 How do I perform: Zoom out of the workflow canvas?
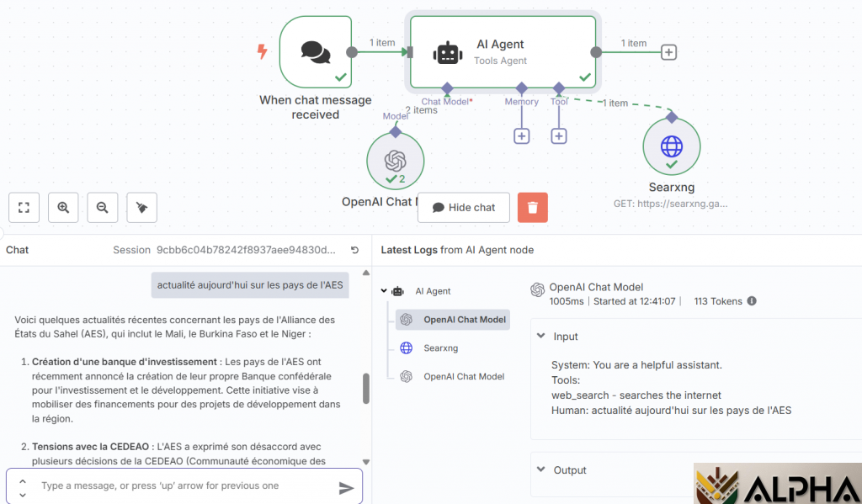[x=102, y=208]
